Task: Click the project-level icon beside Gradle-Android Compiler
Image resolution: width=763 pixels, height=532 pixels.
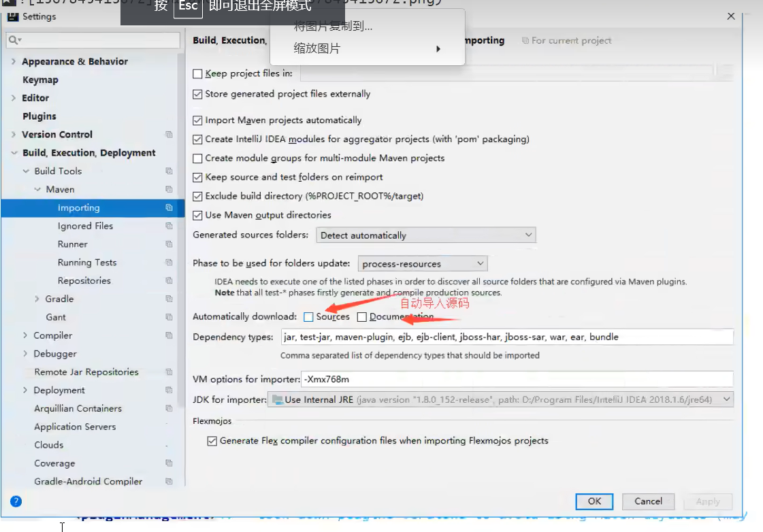Action: click(169, 482)
